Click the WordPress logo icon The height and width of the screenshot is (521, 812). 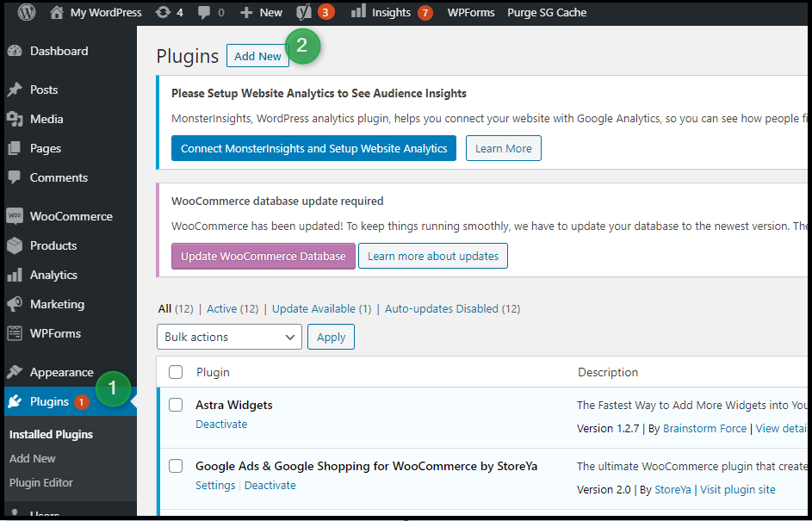[27, 12]
